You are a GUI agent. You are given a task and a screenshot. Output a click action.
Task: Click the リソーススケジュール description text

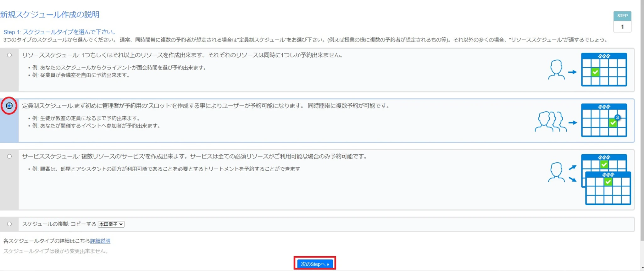pos(182,55)
